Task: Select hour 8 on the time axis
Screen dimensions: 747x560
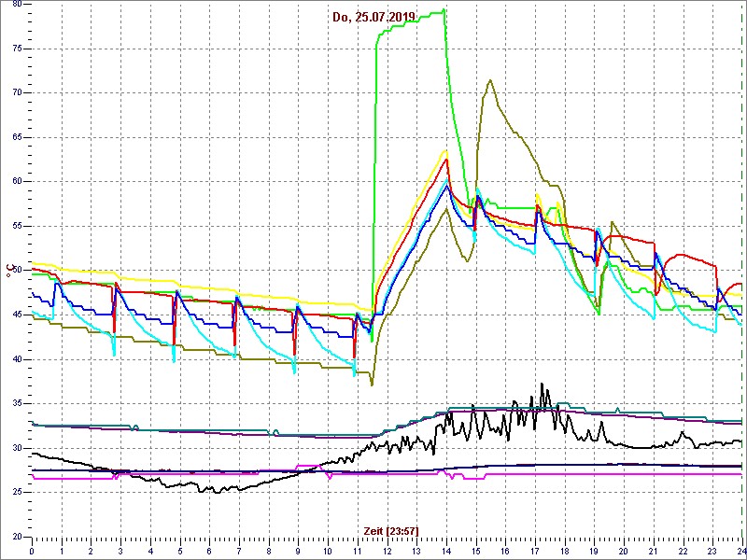Action: [269, 551]
